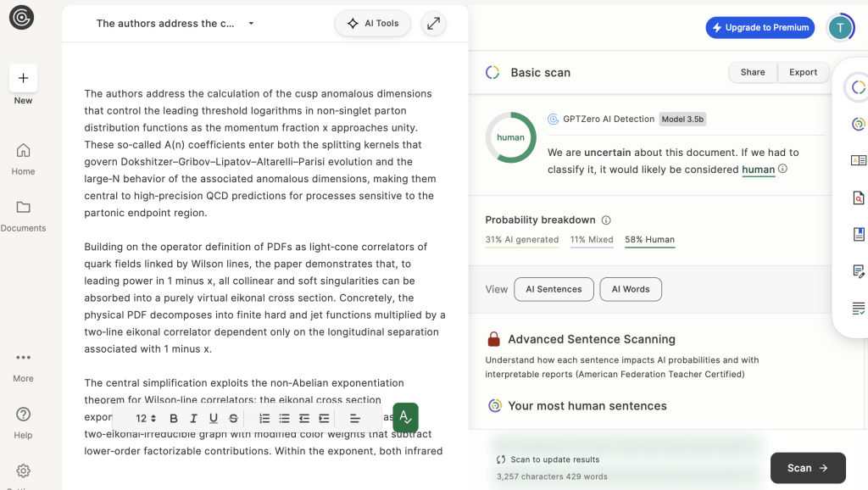Open the text alignment option
This screenshot has width=868, height=490.
[x=355, y=419]
